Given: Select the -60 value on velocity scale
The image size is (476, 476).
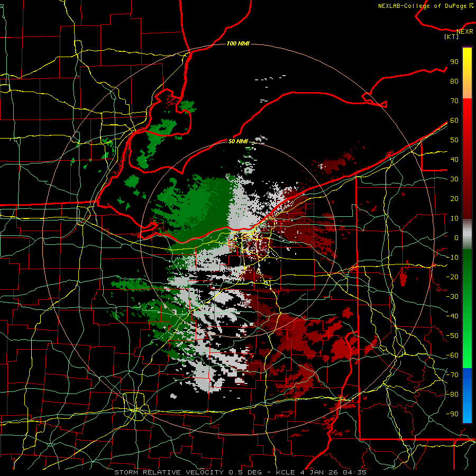Looking at the screenshot, I should (452, 355).
